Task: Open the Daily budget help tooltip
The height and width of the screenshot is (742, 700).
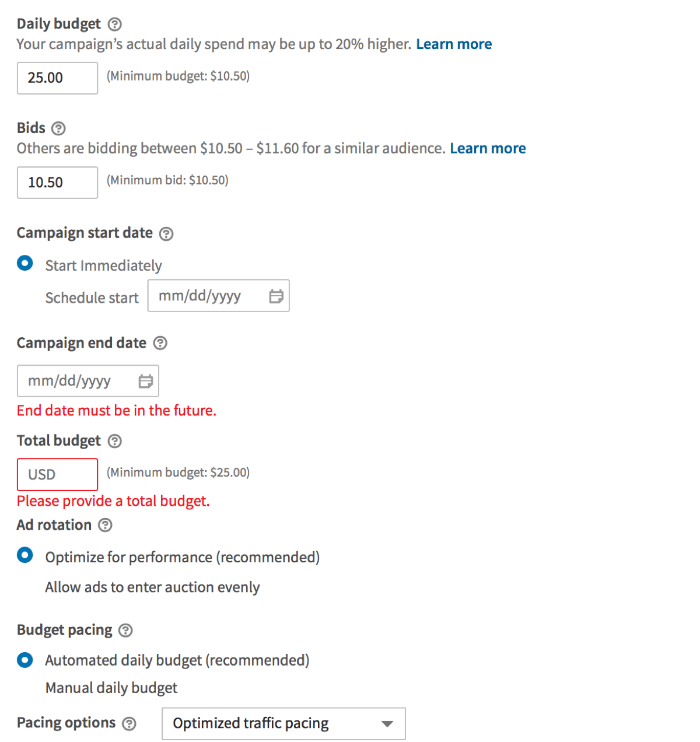Action: click(114, 24)
